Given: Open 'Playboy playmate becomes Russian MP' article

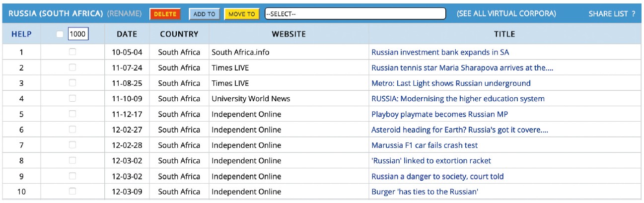Looking at the screenshot, I should [439, 114].
